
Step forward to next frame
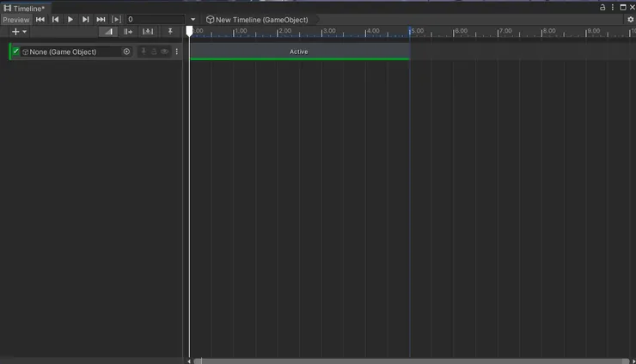(x=85, y=20)
